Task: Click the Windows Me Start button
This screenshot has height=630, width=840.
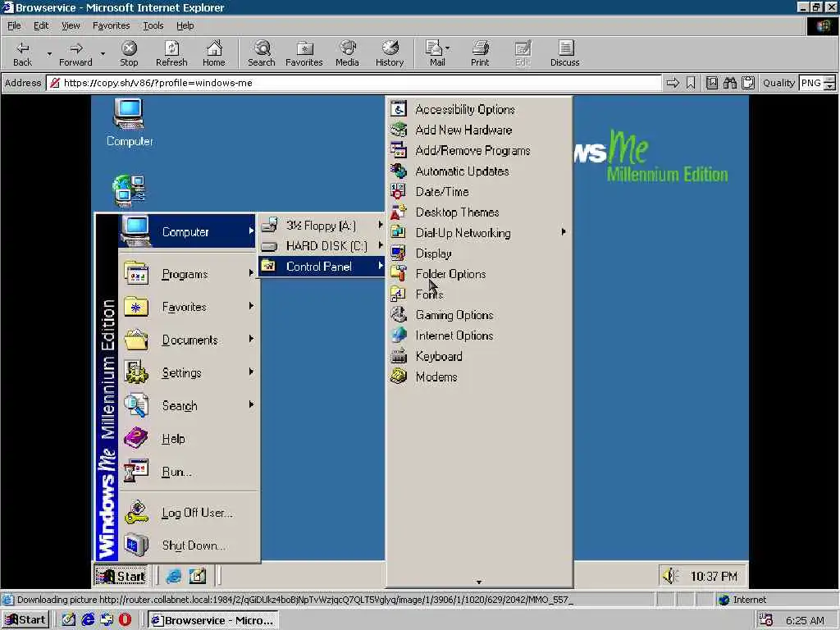Action: click(121, 576)
